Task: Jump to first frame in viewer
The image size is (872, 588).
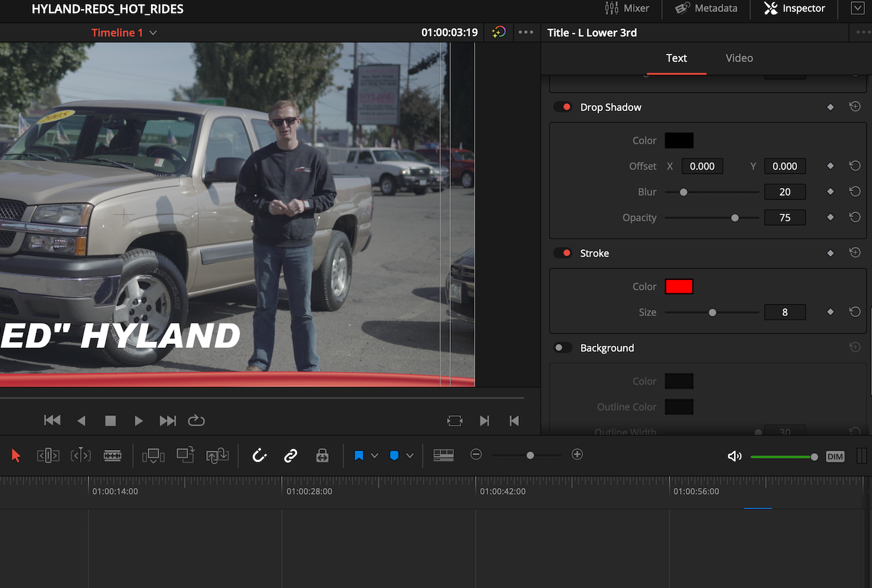Action: pyautogui.click(x=52, y=420)
